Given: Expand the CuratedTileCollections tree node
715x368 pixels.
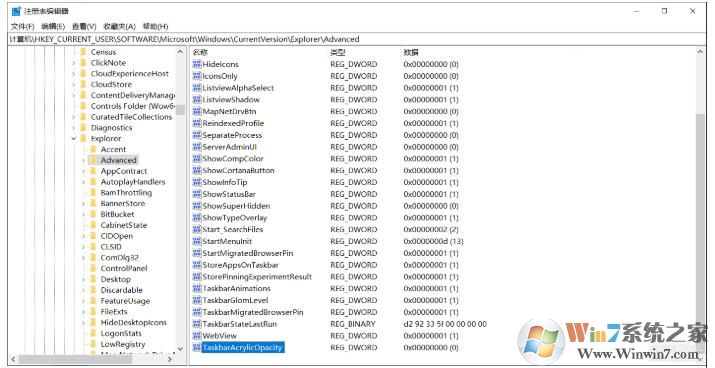Looking at the screenshot, I should 73,117.
